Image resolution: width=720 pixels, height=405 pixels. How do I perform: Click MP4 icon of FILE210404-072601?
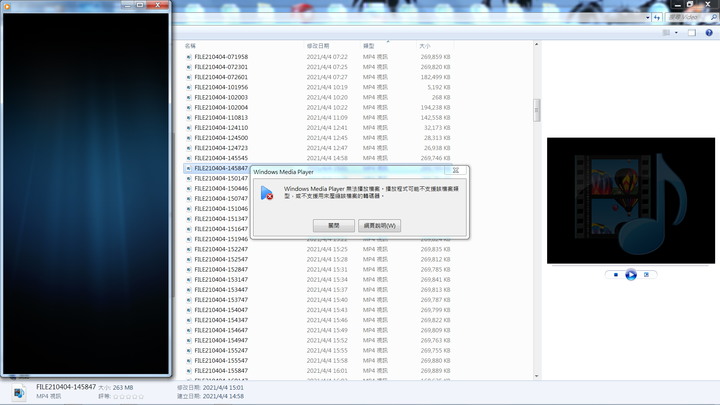tap(188, 77)
